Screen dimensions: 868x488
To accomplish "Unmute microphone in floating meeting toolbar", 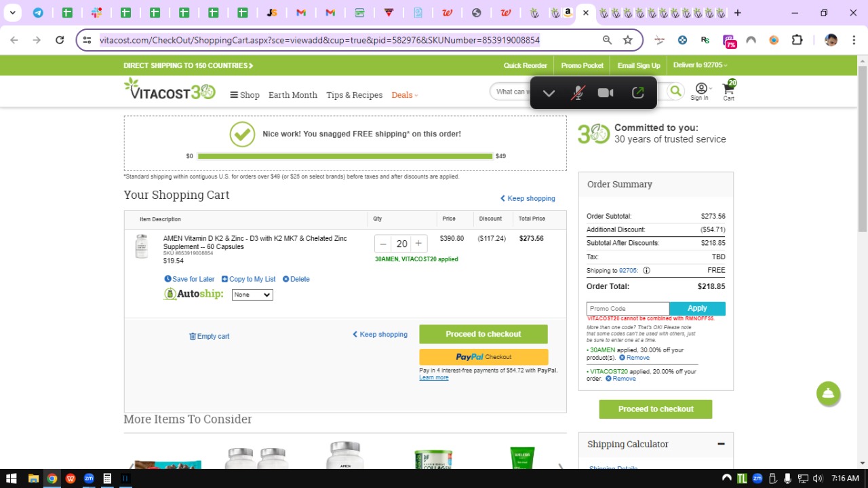I will point(577,93).
